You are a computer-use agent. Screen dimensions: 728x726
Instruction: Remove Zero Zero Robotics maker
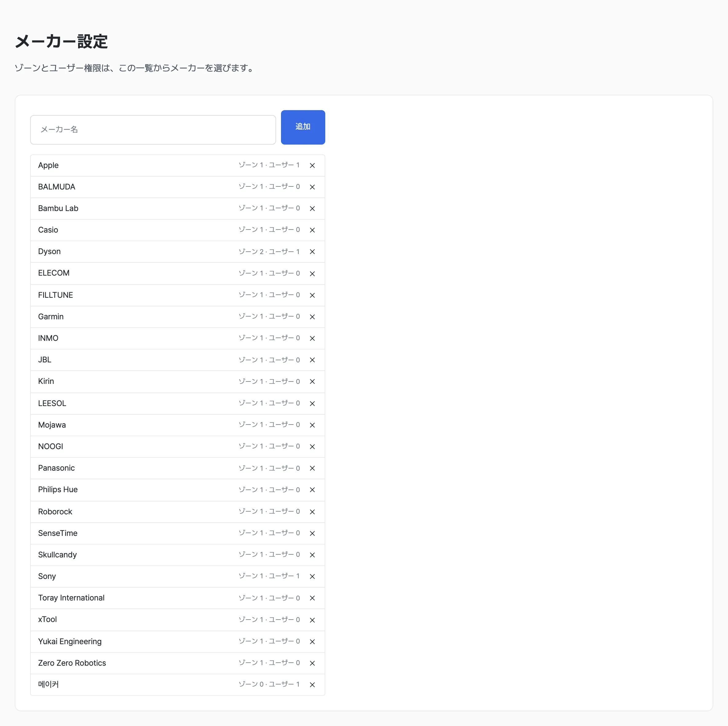(312, 663)
